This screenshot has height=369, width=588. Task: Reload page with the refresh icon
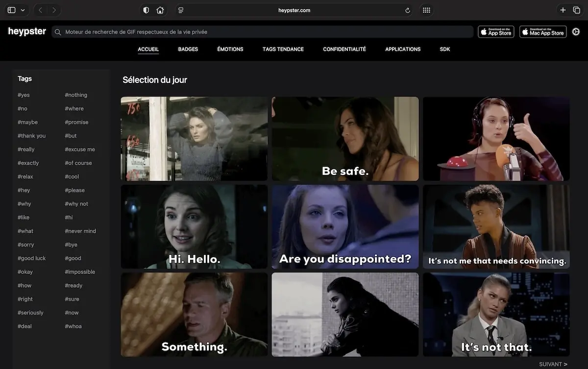tap(408, 10)
